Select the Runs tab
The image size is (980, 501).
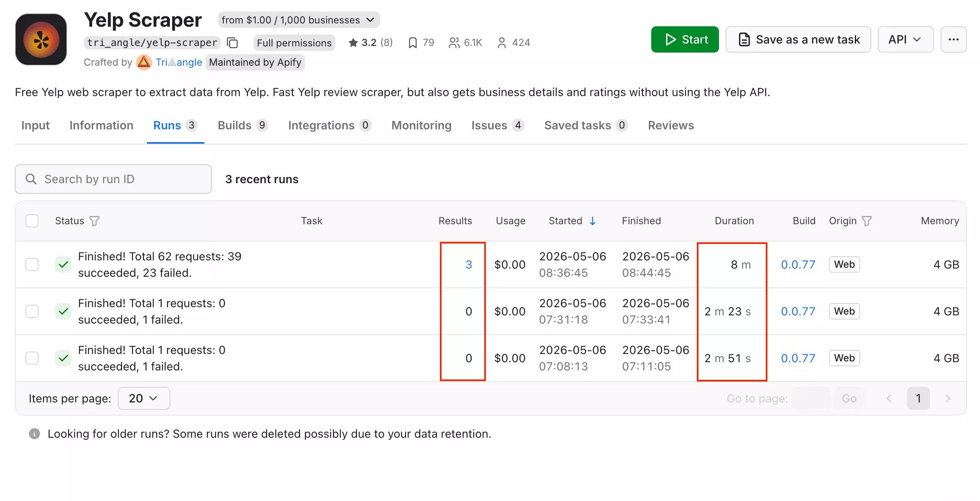[x=175, y=125]
